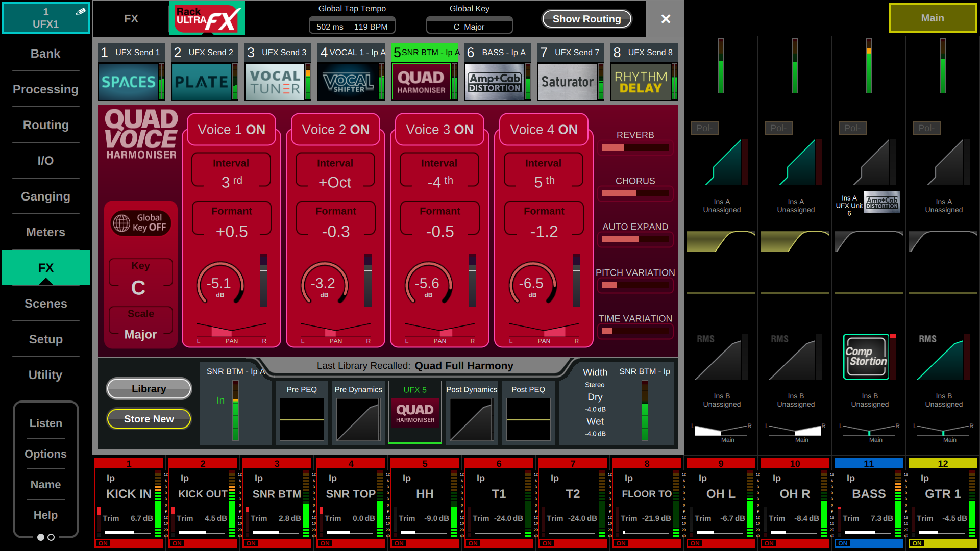980x551 pixels.
Task: Switch to the Routing page
Action: (45, 125)
